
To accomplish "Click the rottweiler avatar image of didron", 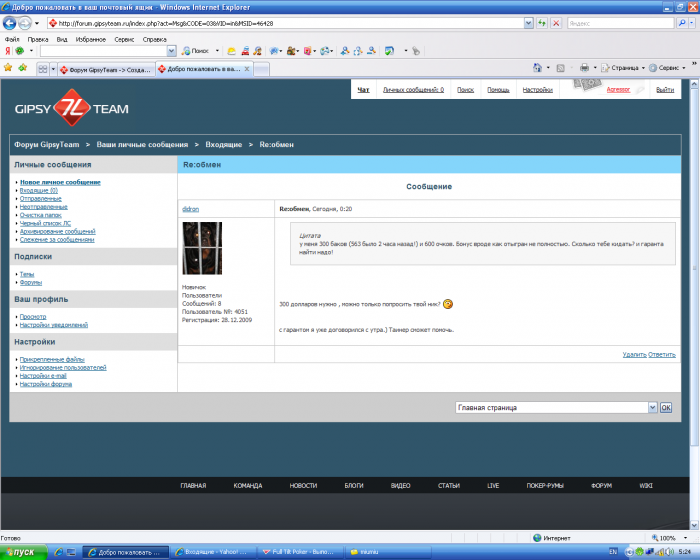I will click(202, 248).
